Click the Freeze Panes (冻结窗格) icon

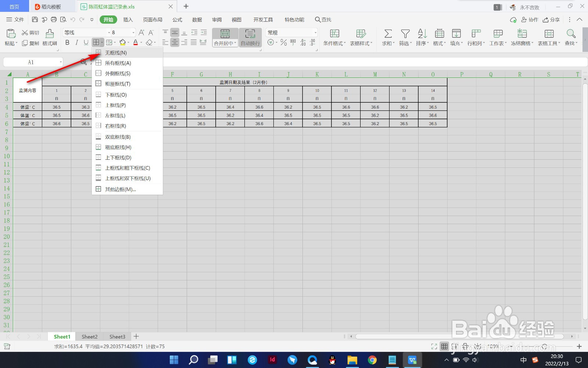pos(522,34)
